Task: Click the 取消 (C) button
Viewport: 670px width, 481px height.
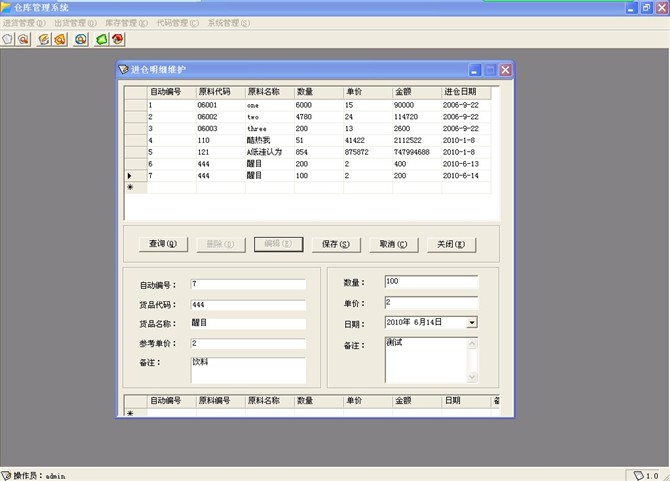Action: click(x=394, y=244)
